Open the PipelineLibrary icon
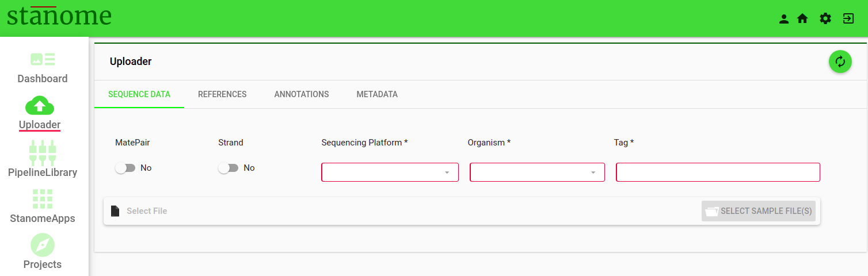This screenshot has height=276, width=868. (x=43, y=152)
